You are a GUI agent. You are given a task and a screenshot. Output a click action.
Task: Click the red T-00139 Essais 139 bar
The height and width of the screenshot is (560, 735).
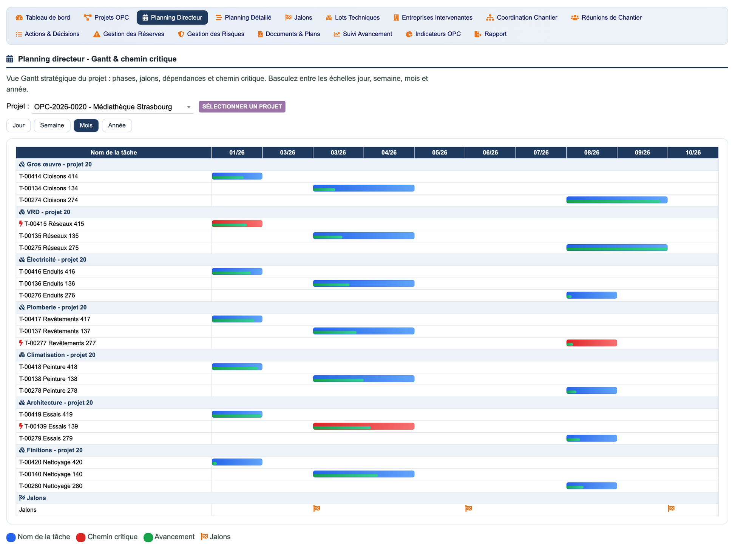[364, 427]
